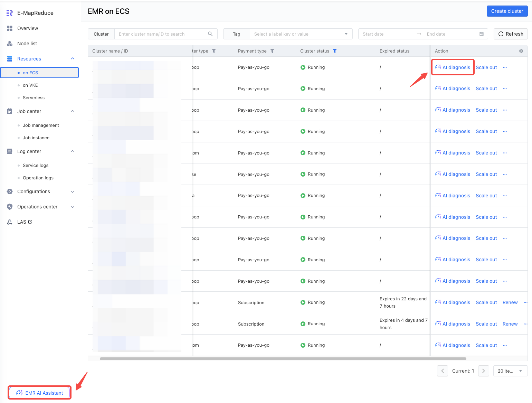
Task: Expand the Operations center section
Action: (73, 207)
